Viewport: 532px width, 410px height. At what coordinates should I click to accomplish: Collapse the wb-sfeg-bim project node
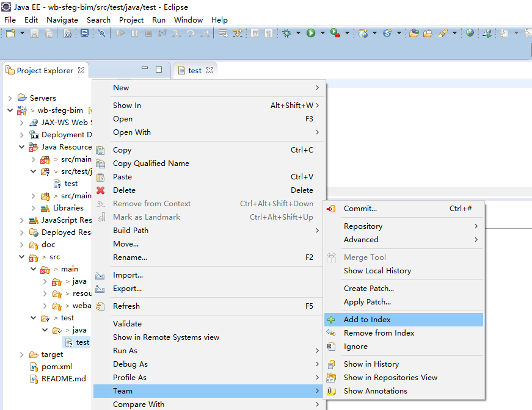coord(10,110)
